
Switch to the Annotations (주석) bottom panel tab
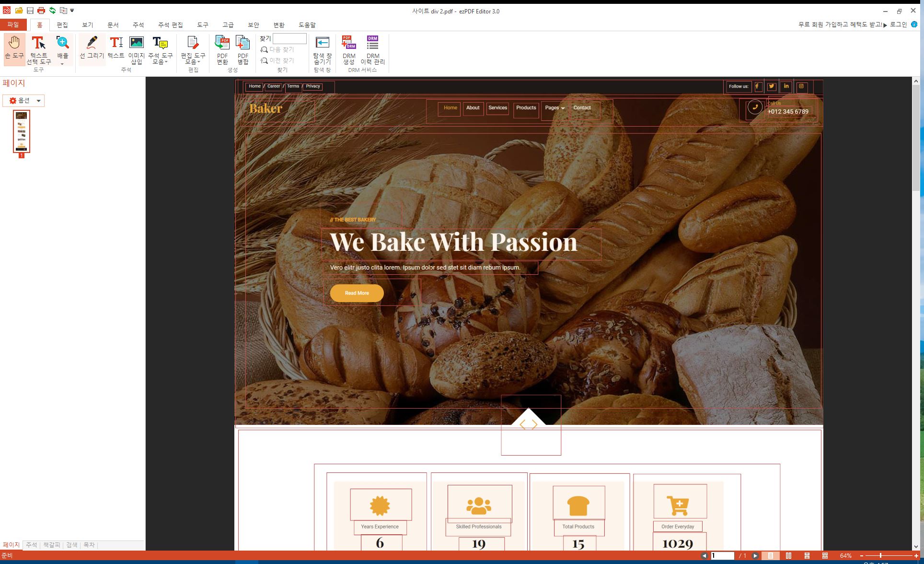coord(32,545)
